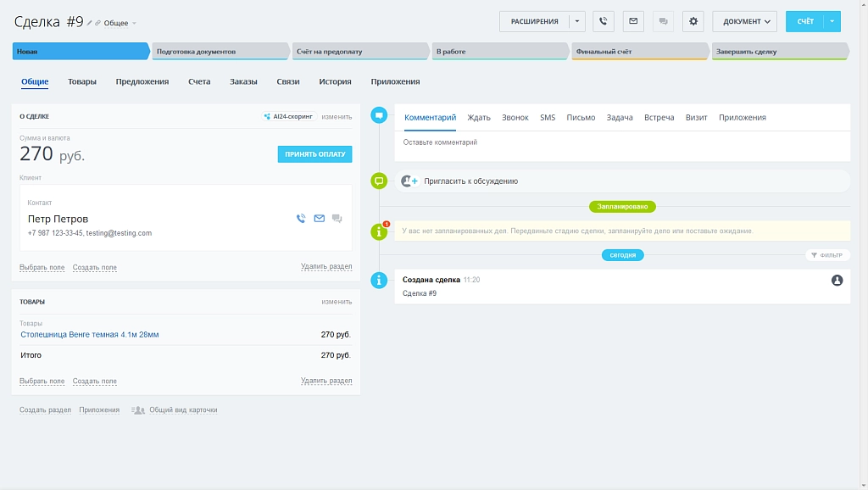Open the История tab
This screenshot has width=868, height=490.
click(x=335, y=81)
